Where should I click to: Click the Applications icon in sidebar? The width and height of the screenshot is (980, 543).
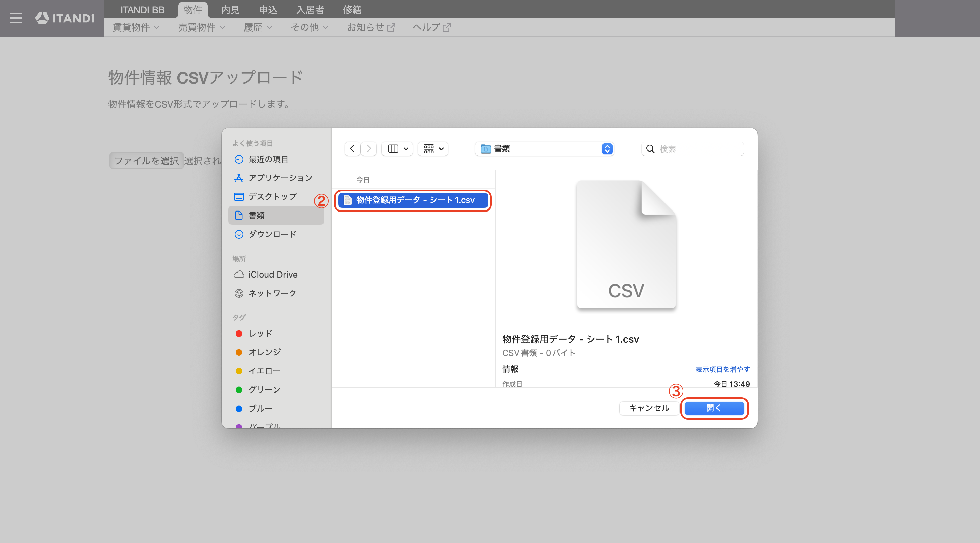point(239,178)
